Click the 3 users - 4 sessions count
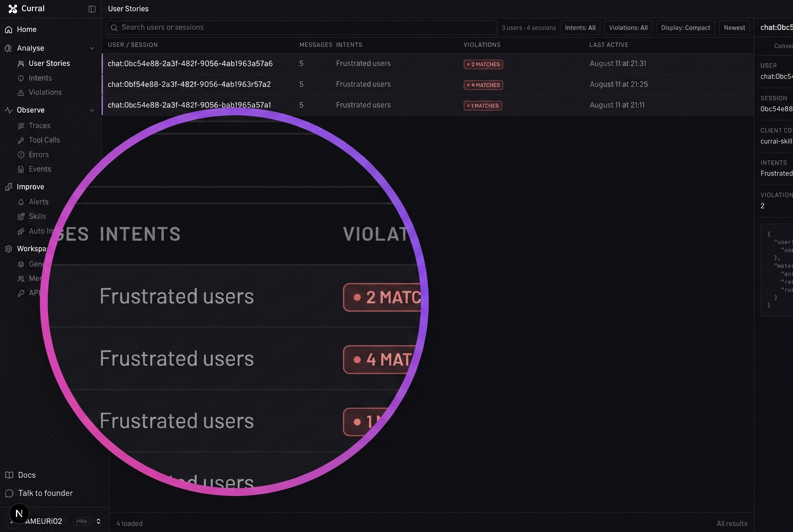The width and height of the screenshot is (793, 532). 529,28
